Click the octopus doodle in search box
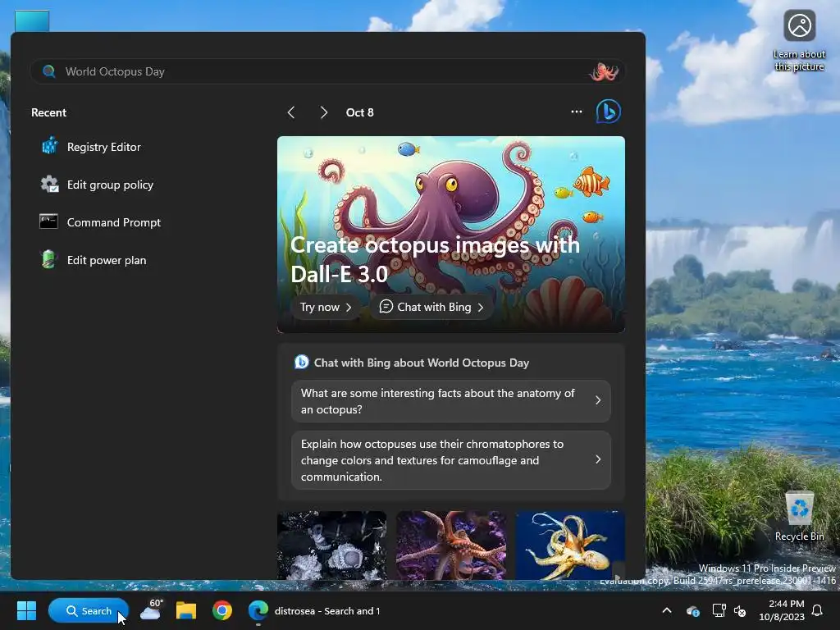 (604, 71)
